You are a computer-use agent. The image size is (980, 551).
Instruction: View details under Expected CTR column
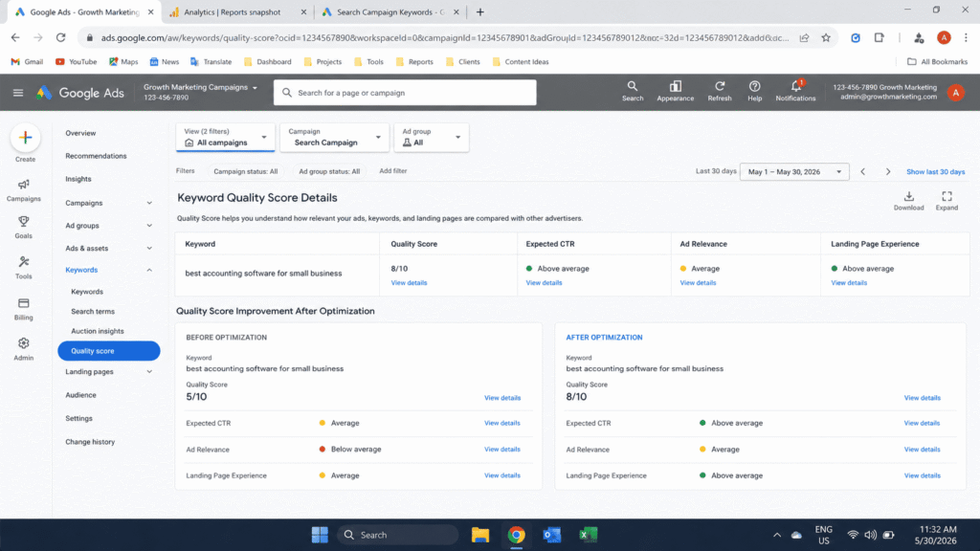[x=544, y=283]
